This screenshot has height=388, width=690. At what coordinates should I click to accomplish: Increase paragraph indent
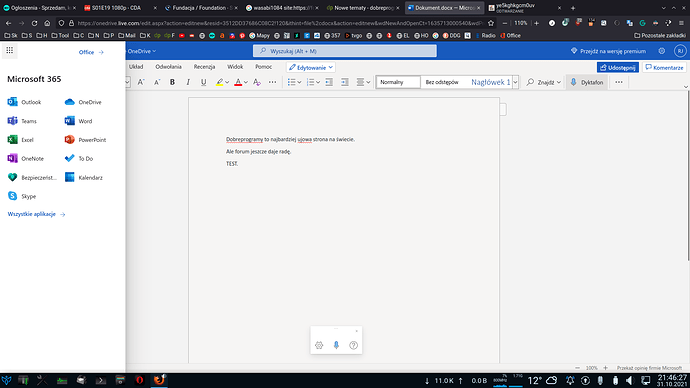(x=345, y=82)
